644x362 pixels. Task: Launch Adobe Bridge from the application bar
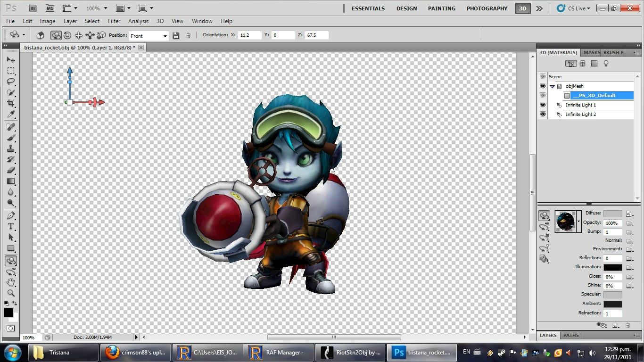(x=33, y=8)
